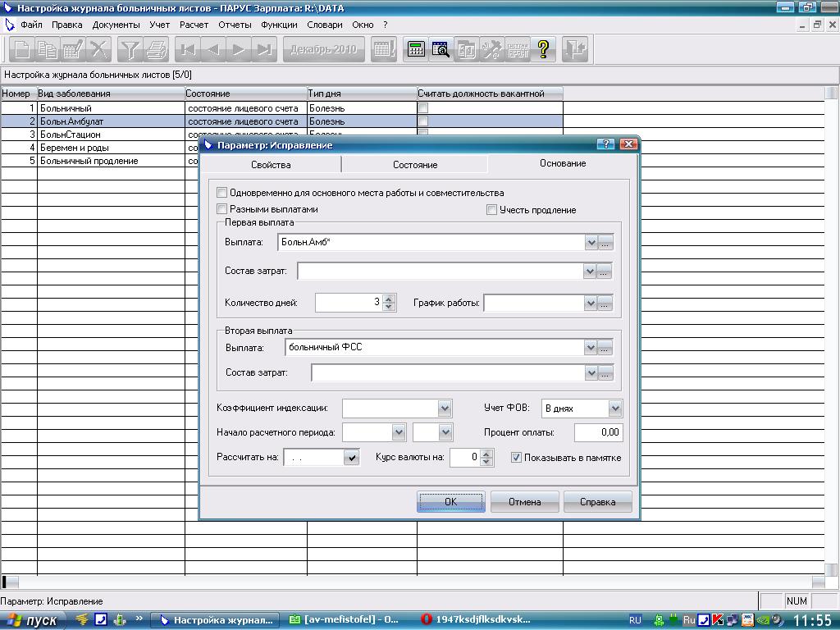840x630 pixels.
Task: Open the filter funnel toolbar icon
Action: click(130, 50)
